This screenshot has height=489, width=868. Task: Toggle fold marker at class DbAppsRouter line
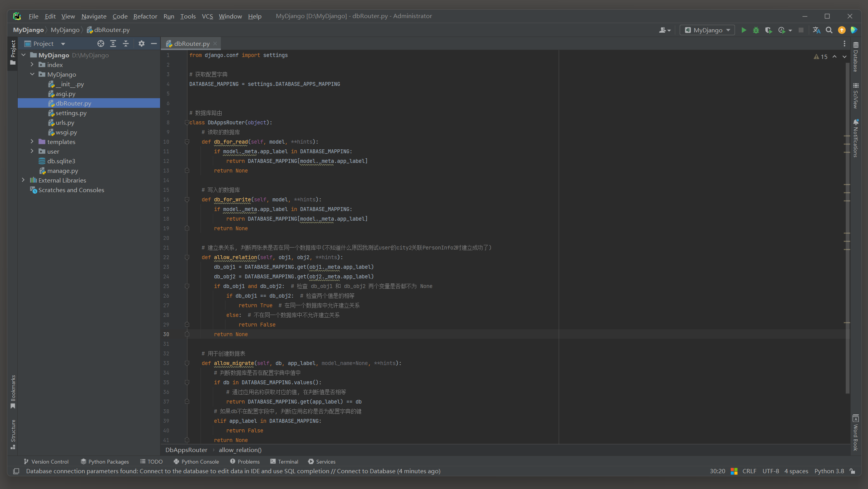(187, 122)
